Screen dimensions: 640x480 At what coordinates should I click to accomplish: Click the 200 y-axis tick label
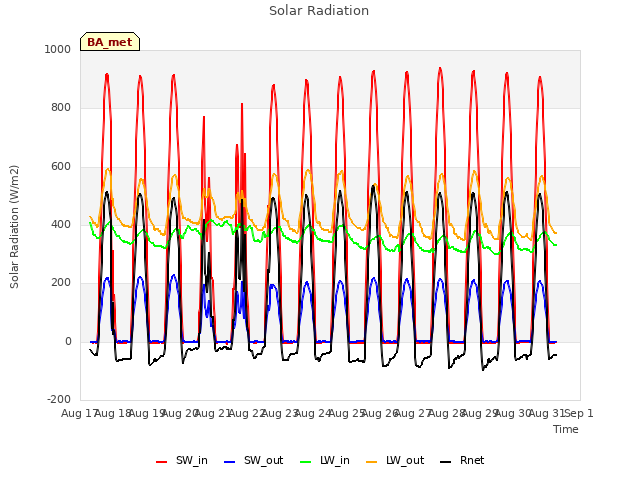pos(61,282)
